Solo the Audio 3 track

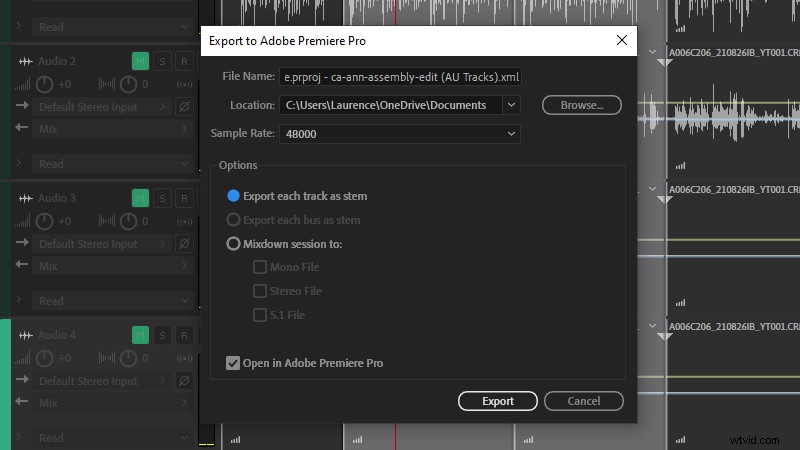click(162, 198)
